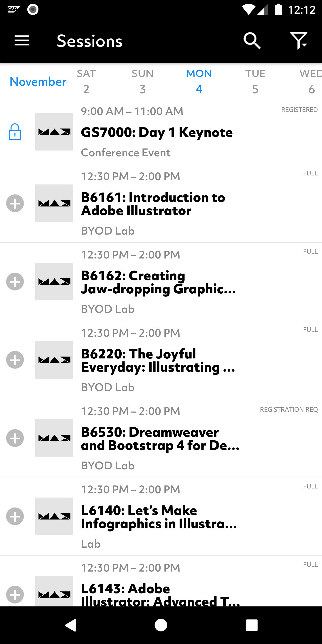Add B6161 Introduction to Adobe Illustrator session

tap(15, 203)
